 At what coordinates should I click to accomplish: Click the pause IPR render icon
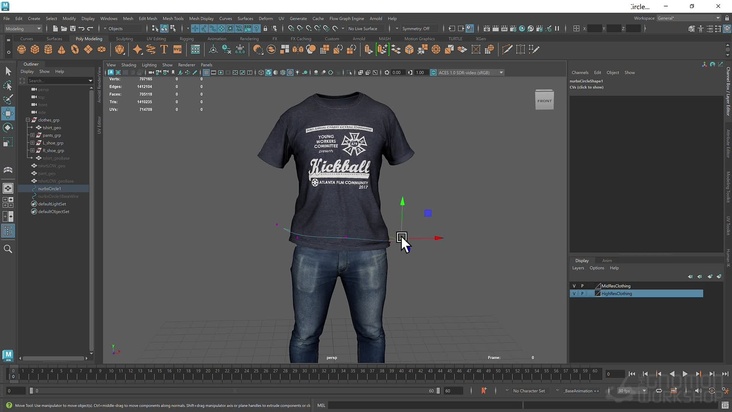point(557,28)
